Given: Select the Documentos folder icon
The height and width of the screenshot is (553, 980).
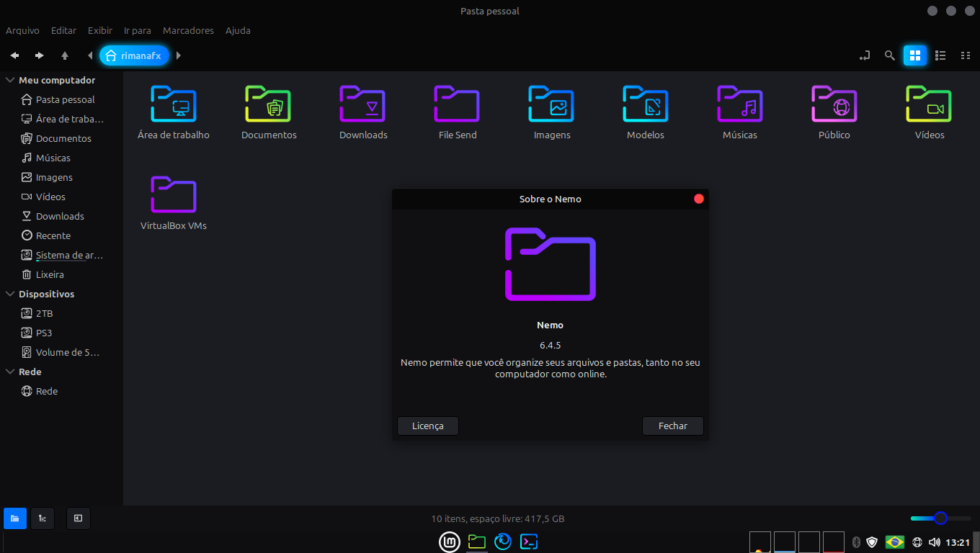Looking at the screenshot, I should coord(268,104).
